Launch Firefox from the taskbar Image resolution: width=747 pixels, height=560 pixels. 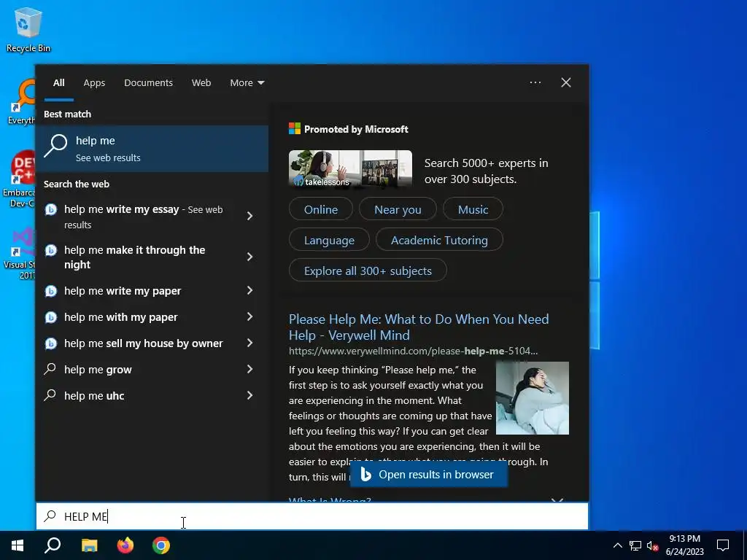point(125,545)
